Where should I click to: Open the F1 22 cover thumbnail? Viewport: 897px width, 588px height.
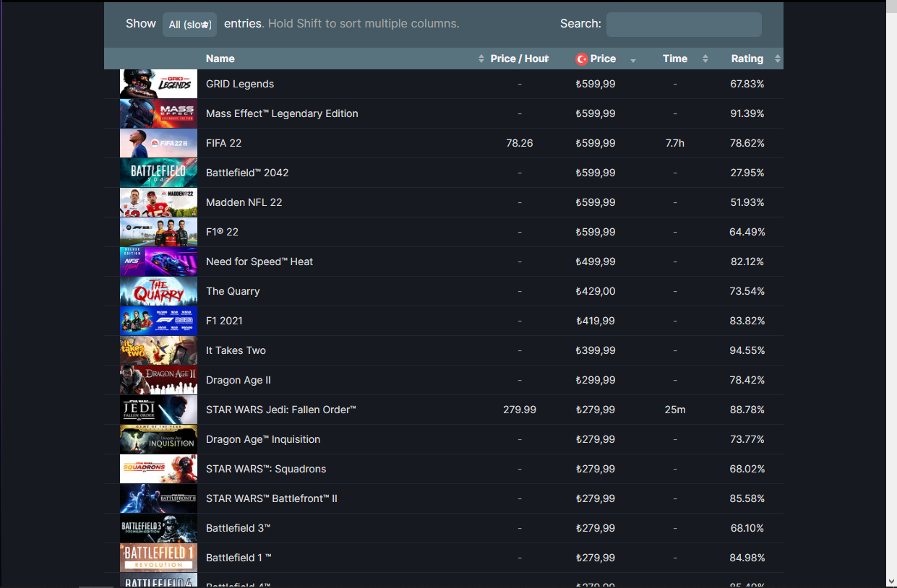pyautogui.click(x=158, y=232)
